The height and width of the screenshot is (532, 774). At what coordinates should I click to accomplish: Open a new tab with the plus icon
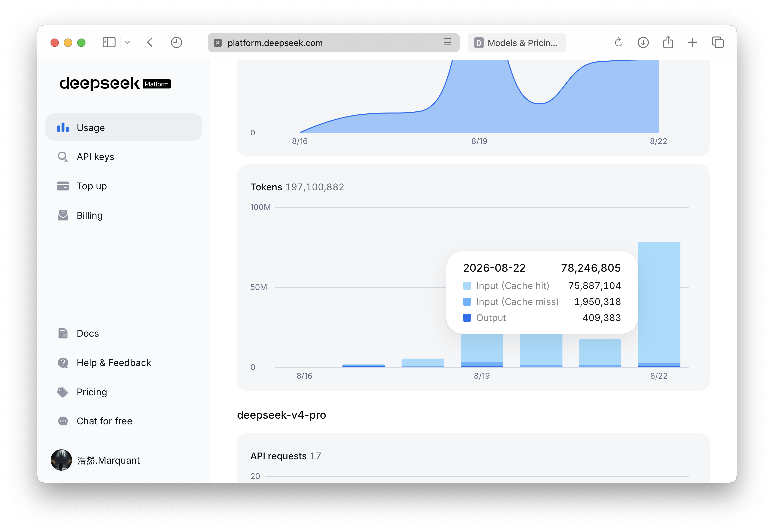(692, 42)
